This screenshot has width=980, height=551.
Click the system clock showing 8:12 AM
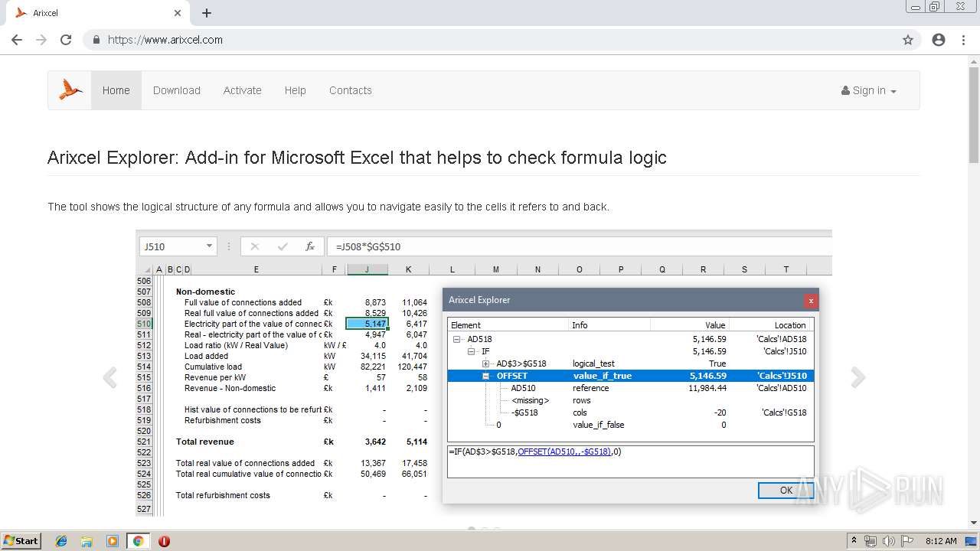(941, 541)
